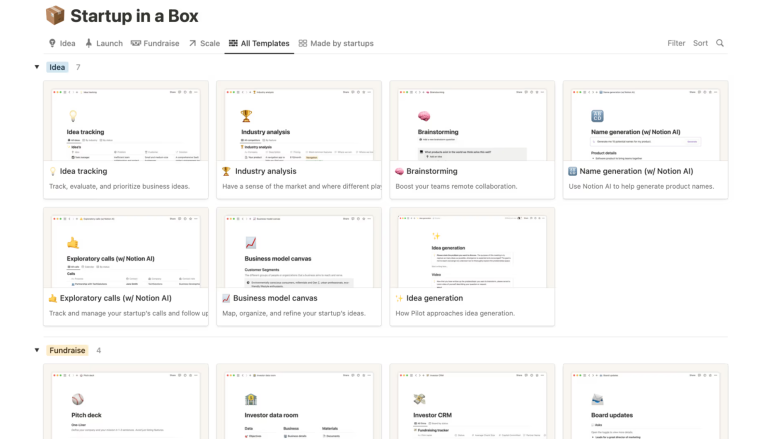This screenshot has width=768, height=439.
Task: Click the package box icon beside Startup in a Box
Action: [x=55, y=16]
